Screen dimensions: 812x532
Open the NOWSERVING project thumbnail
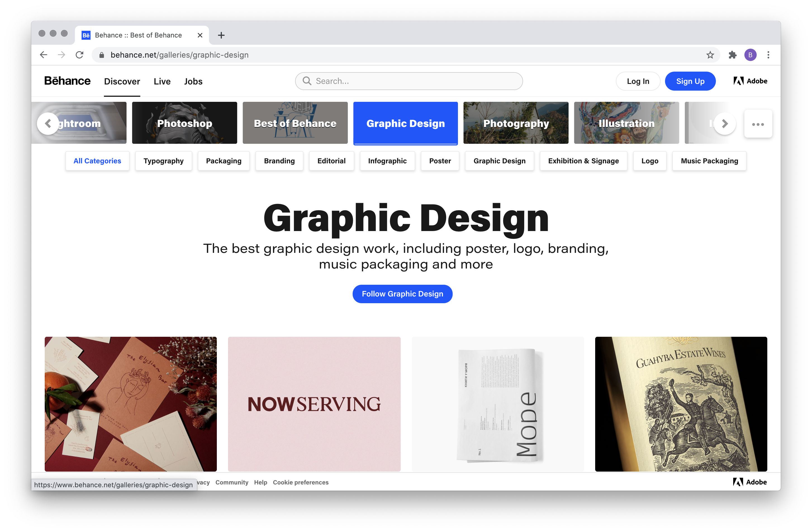coord(314,404)
